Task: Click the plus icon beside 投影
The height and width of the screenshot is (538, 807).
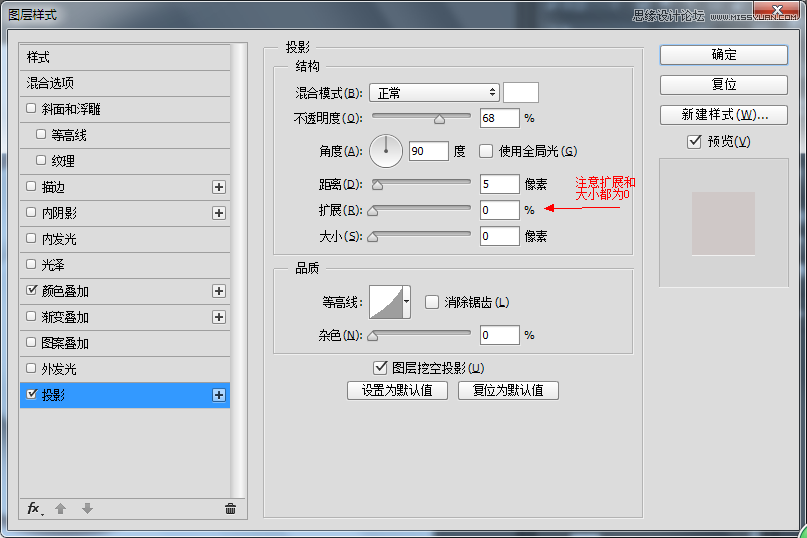Action: click(219, 395)
